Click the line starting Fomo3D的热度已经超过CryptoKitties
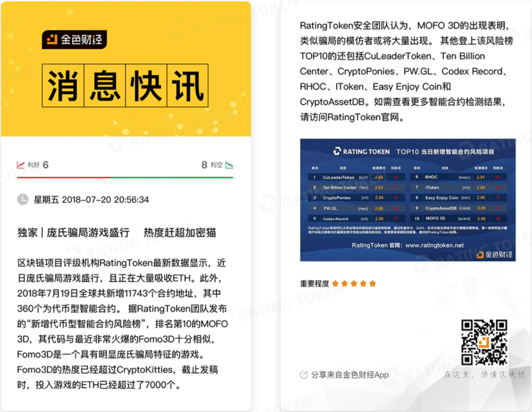The image size is (532, 412). tap(117, 370)
